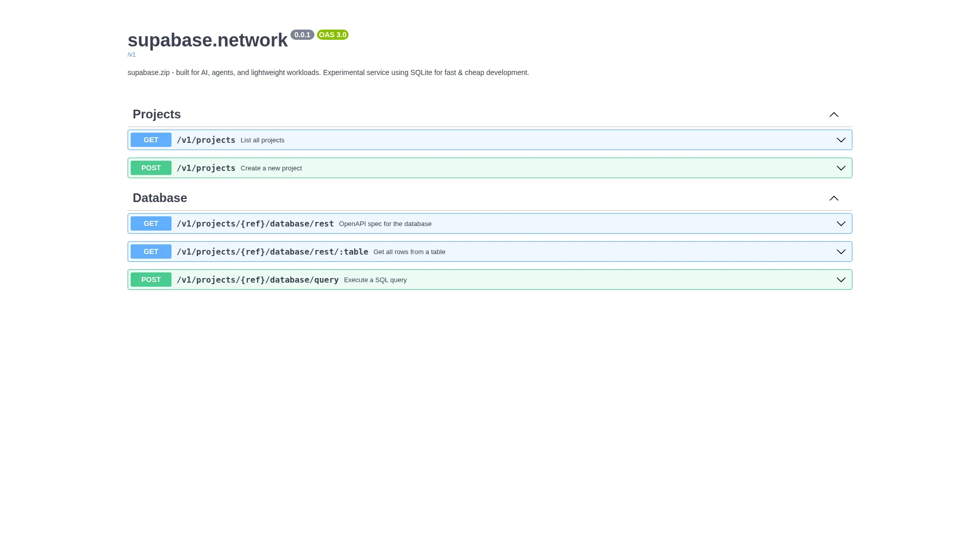Click the supabase.network title
The image size is (980, 551).
click(208, 40)
